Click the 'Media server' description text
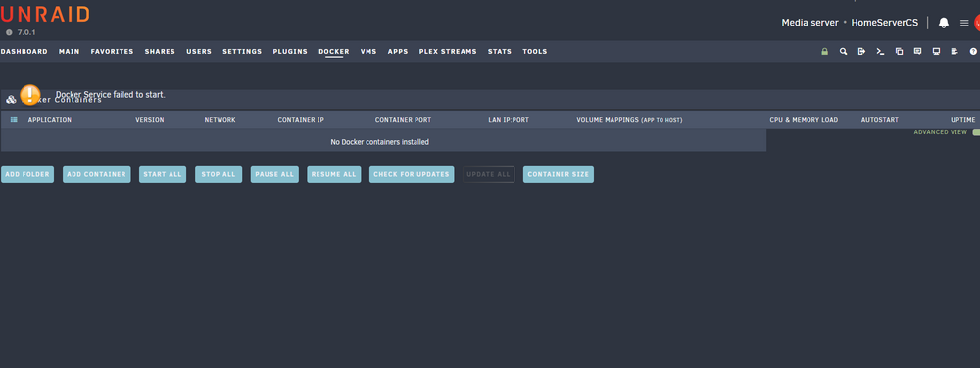 pyautogui.click(x=810, y=23)
